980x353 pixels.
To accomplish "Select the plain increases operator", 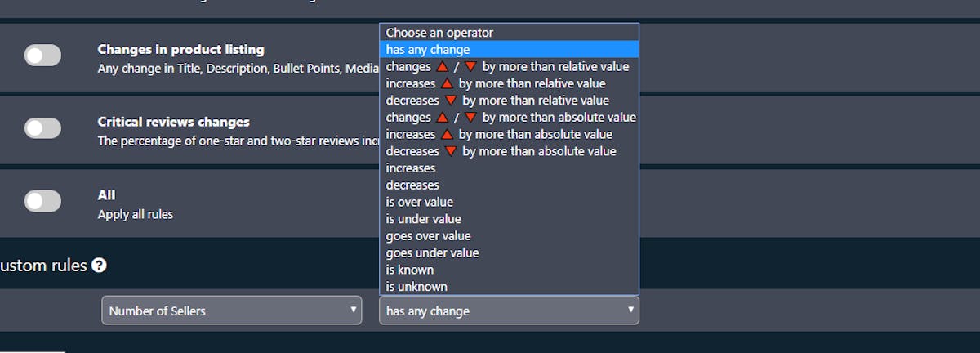I will pos(509,168).
